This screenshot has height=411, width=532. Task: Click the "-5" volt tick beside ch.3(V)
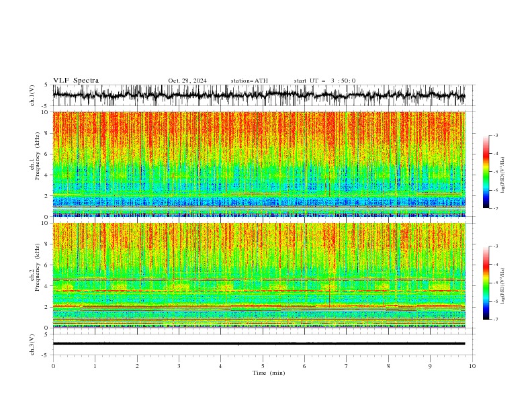coord(45,355)
